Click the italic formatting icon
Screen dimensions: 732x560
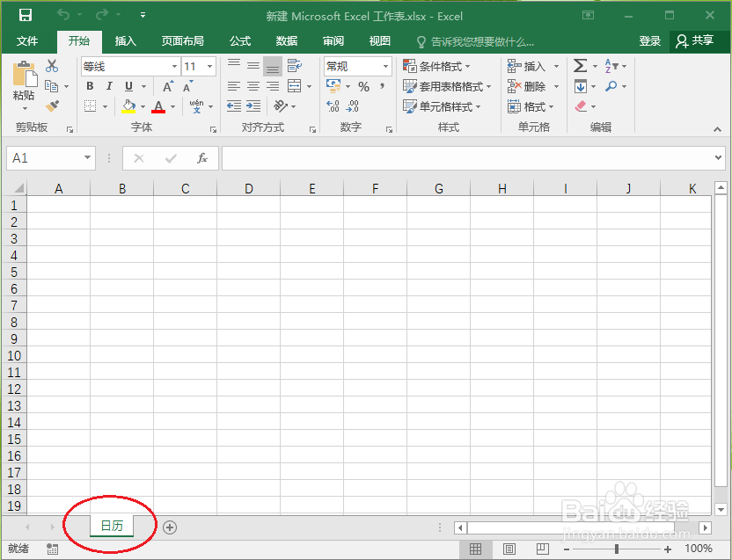point(109,86)
